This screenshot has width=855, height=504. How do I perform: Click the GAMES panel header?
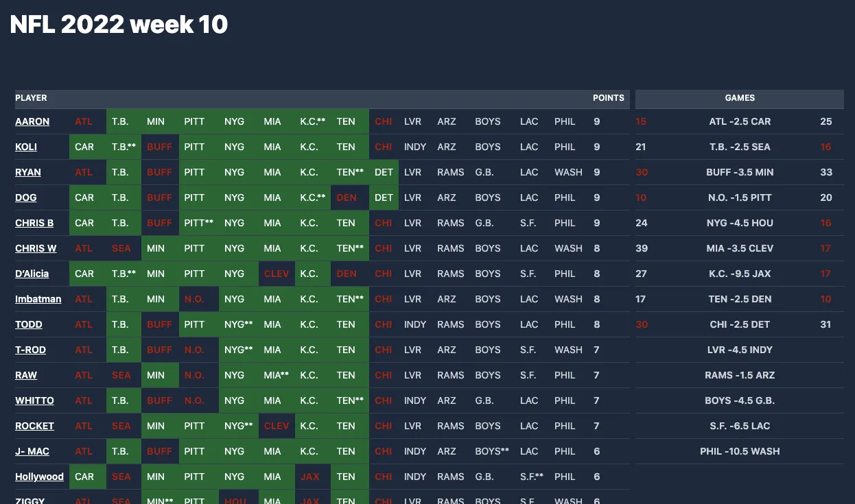[740, 99]
